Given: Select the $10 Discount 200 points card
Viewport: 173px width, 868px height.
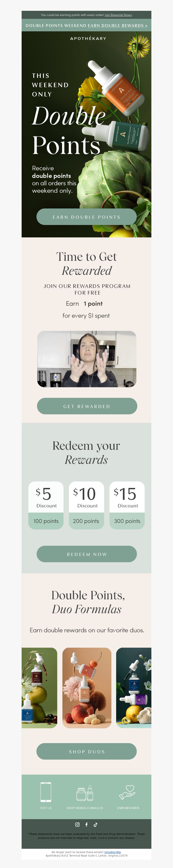Looking at the screenshot, I should coord(86,505).
